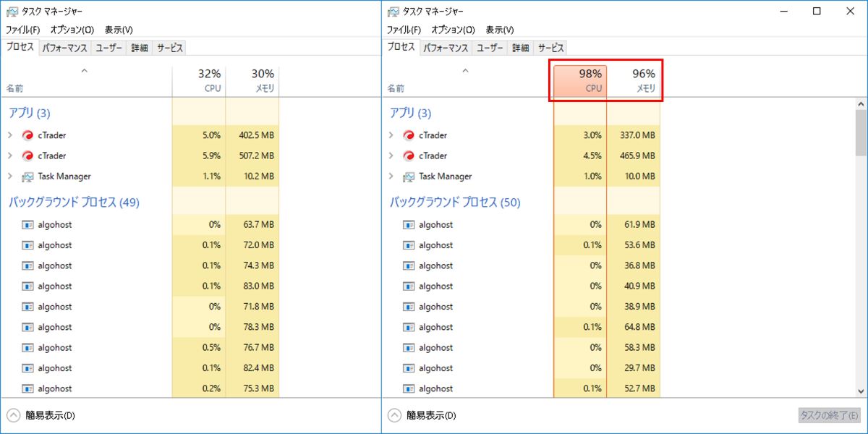Switch to 詳細 tab in the right window
The height and width of the screenshot is (434, 868).
pyautogui.click(x=521, y=48)
